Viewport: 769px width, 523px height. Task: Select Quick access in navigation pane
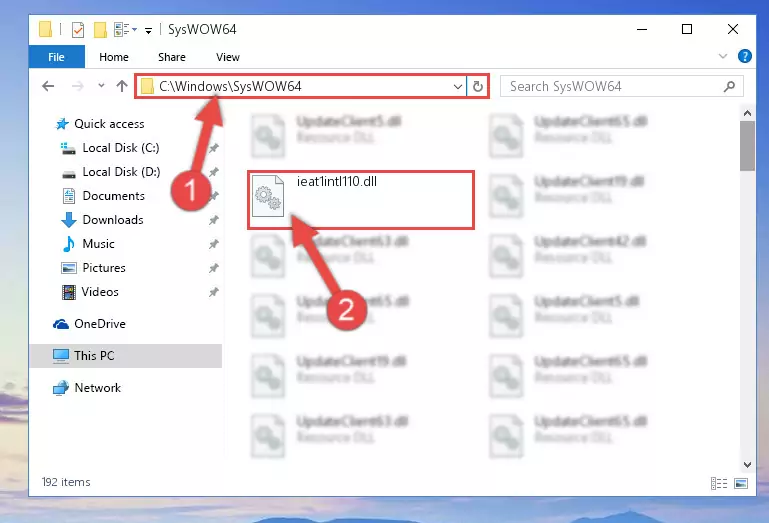109,124
